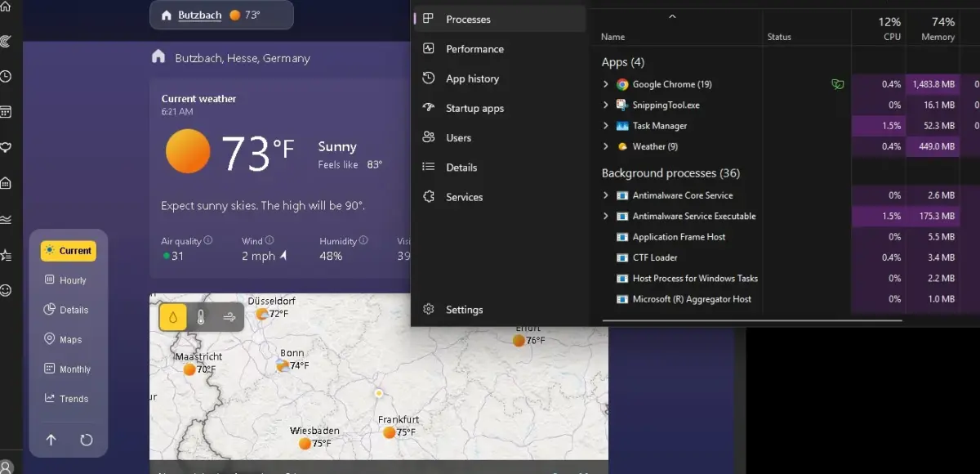Open the Trends tab in Weather navigation
Screen dimensions: 980x474
tap(69, 399)
